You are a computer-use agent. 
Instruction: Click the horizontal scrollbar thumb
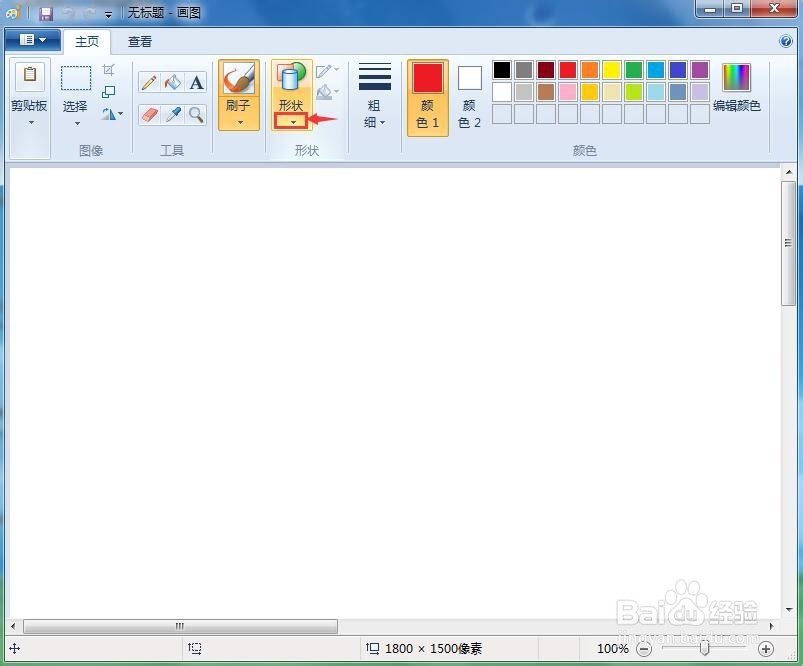(x=180, y=626)
